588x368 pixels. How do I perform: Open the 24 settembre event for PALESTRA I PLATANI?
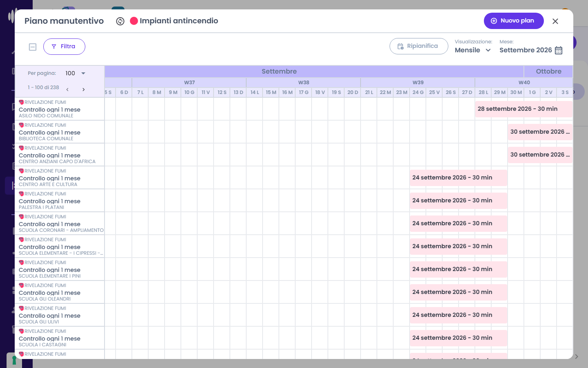pos(459,201)
